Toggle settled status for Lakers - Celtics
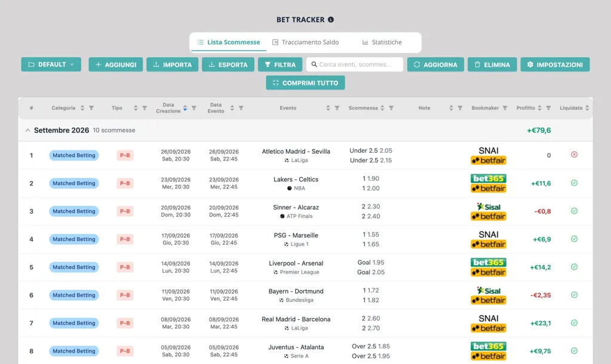Viewport: 611px width, 364px height. coord(575,183)
